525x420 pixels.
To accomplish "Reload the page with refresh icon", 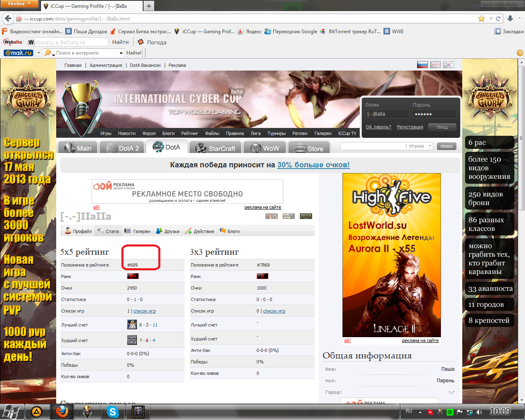I will [x=498, y=18].
